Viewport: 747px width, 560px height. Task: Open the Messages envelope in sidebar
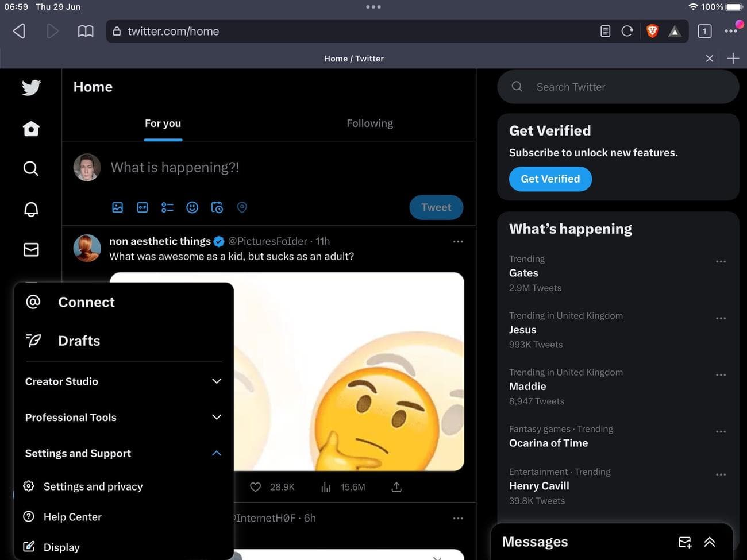pos(31,249)
